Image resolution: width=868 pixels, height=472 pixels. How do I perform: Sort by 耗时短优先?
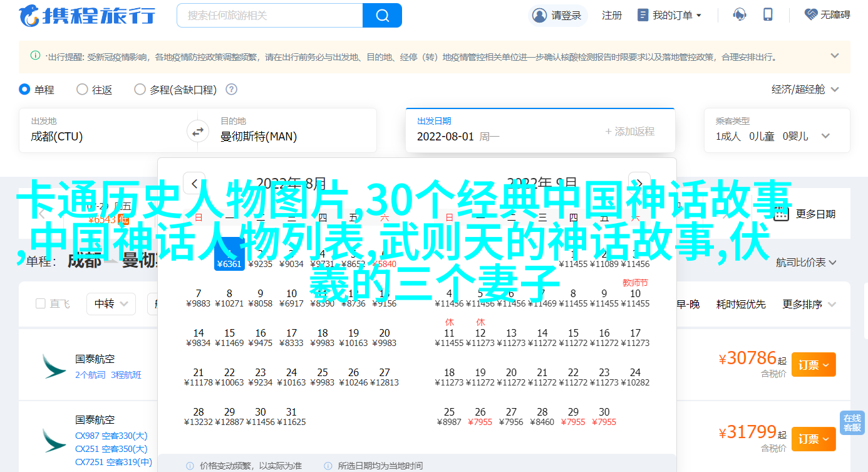click(x=741, y=304)
